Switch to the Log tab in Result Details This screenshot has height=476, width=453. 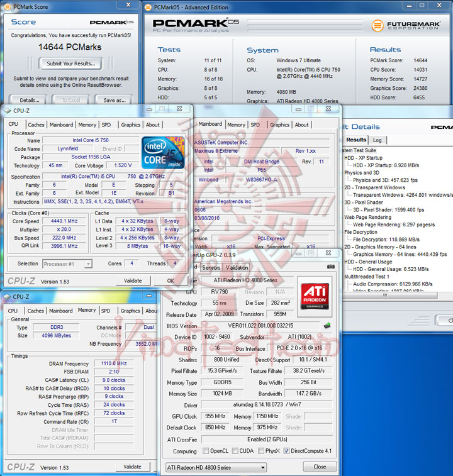tap(377, 140)
